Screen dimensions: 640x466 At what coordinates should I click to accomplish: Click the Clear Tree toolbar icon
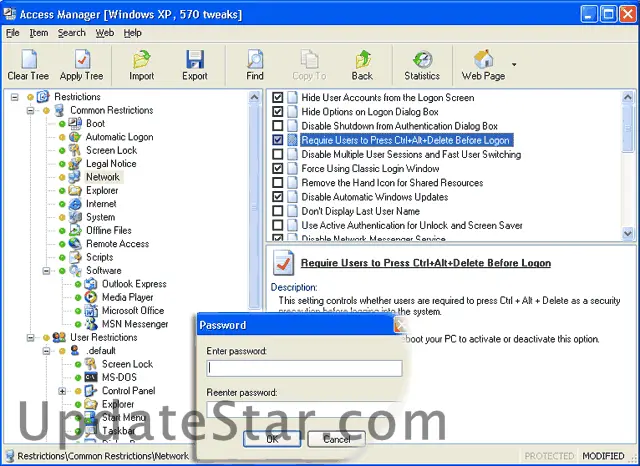(29, 59)
